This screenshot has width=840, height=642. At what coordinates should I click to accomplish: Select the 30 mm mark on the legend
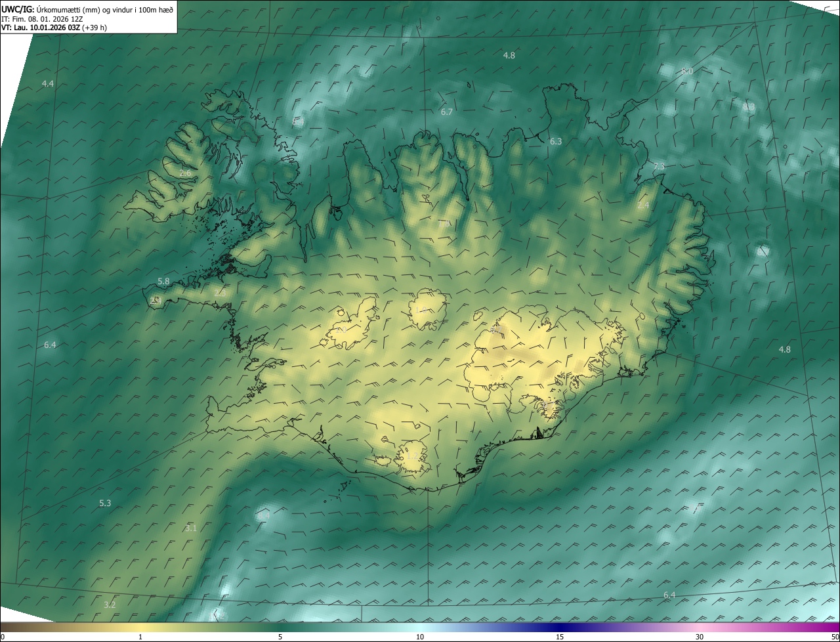pos(700,637)
